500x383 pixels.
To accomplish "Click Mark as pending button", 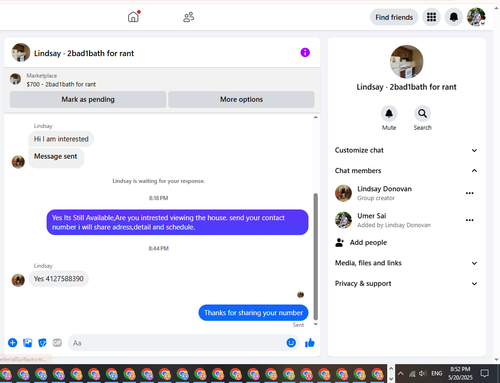I will coord(88,99).
